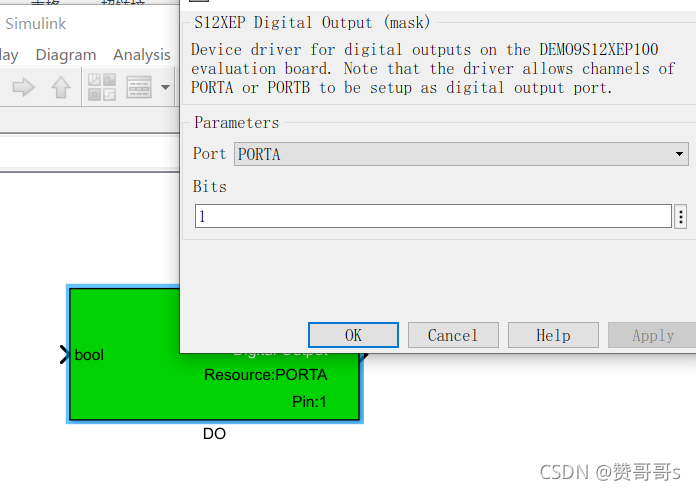Click the OK button
The height and width of the screenshot is (491, 696).
(353, 335)
